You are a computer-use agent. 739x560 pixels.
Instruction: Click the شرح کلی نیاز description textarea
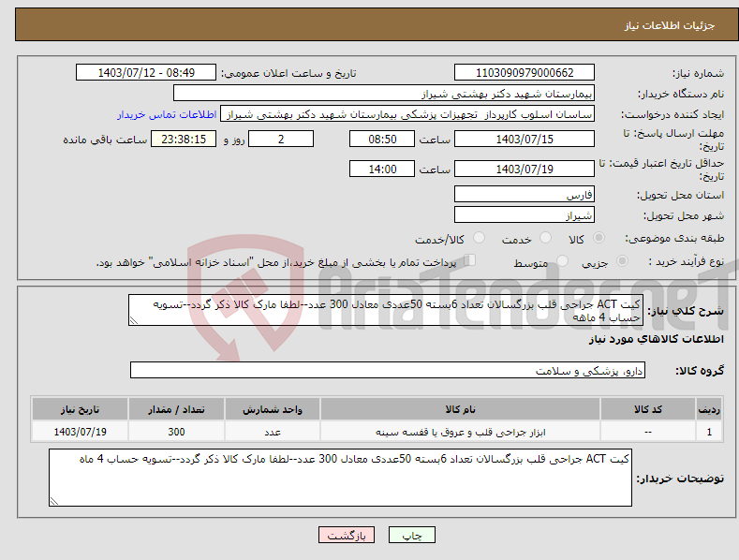(x=386, y=310)
